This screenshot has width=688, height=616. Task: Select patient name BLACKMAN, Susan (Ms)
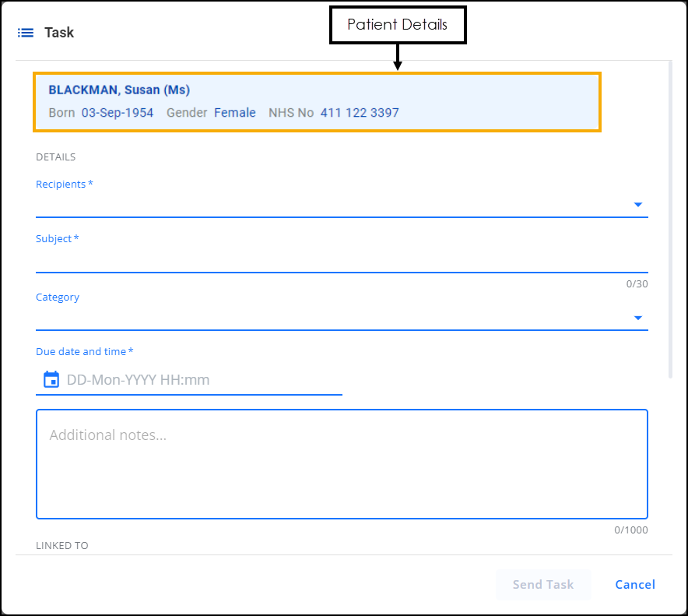pyautogui.click(x=119, y=90)
